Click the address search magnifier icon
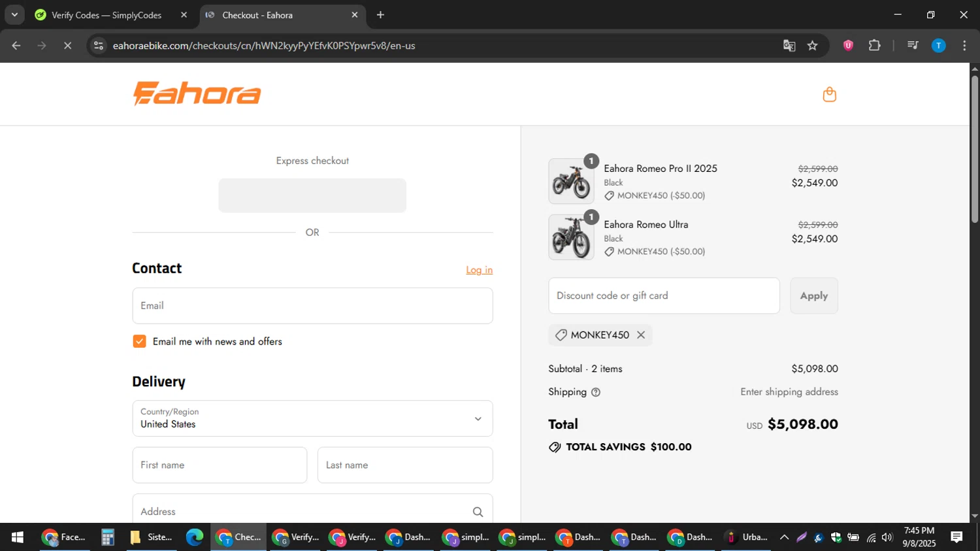980x551 pixels. pos(478,512)
